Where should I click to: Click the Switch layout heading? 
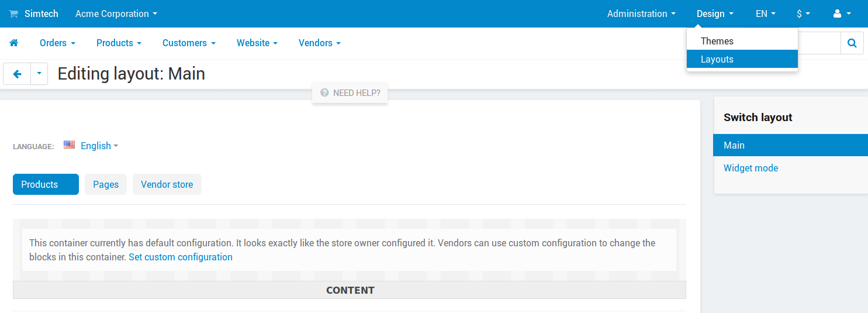click(758, 117)
